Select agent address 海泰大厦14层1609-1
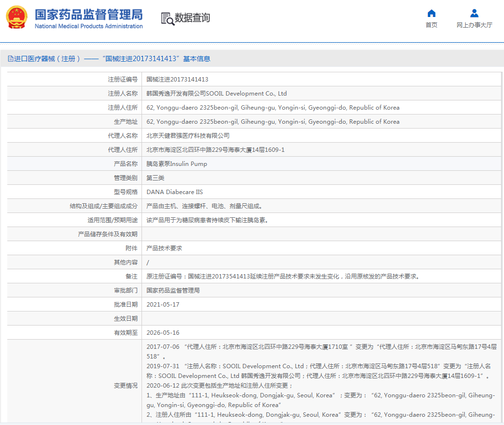504x425 pixels. 215,150
